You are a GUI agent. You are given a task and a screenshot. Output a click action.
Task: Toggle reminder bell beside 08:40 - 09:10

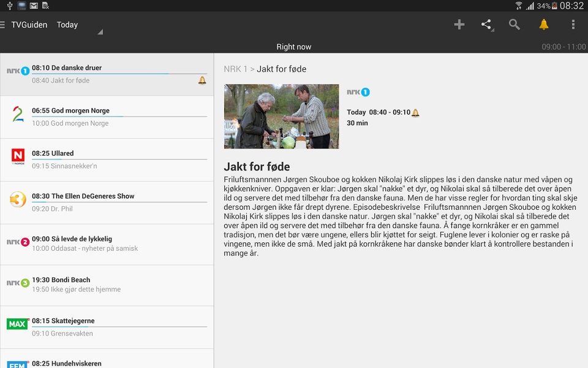(415, 112)
